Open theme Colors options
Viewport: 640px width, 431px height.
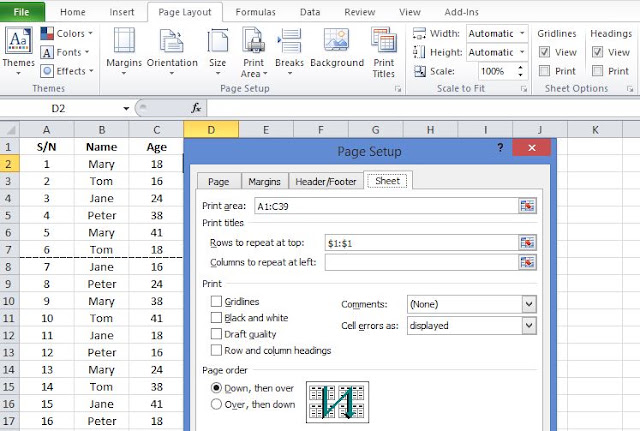tap(67, 33)
